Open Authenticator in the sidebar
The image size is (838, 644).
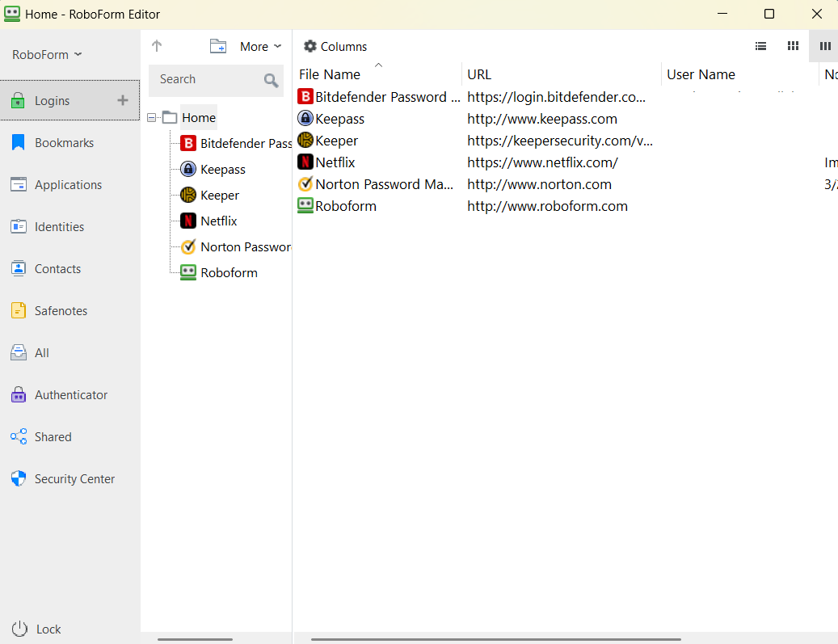(x=70, y=395)
